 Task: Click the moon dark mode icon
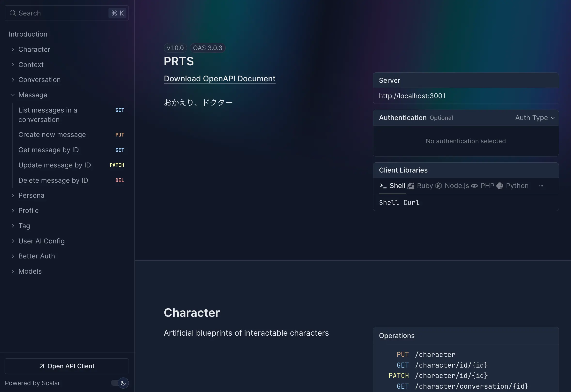(x=123, y=383)
